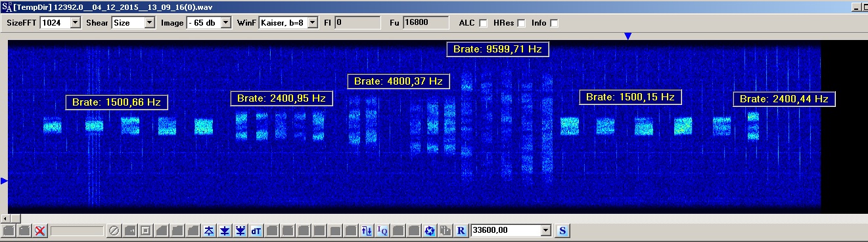Image resolution: width=868 pixels, height=242 pixels.
Task: Click the up-down arrows swap icon
Action: [367, 231]
